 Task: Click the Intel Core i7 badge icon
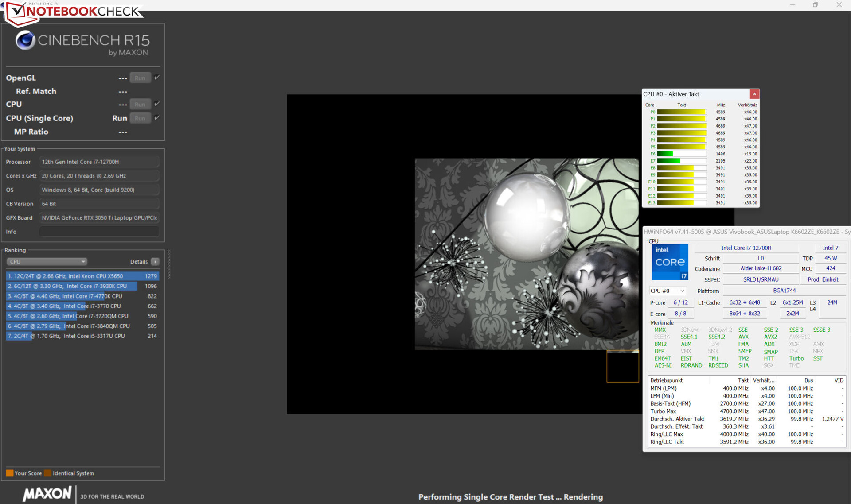click(670, 262)
